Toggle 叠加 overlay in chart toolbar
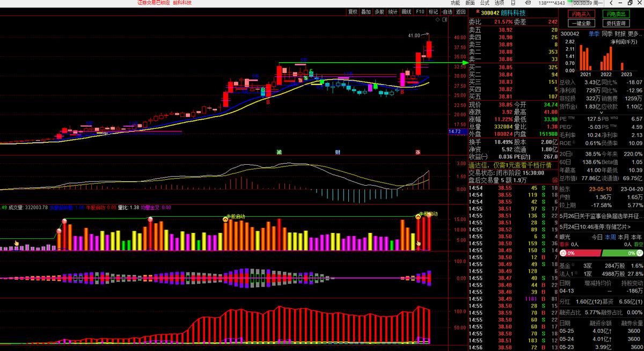Viewport: 644px width, 351px height. click(x=366, y=12)
